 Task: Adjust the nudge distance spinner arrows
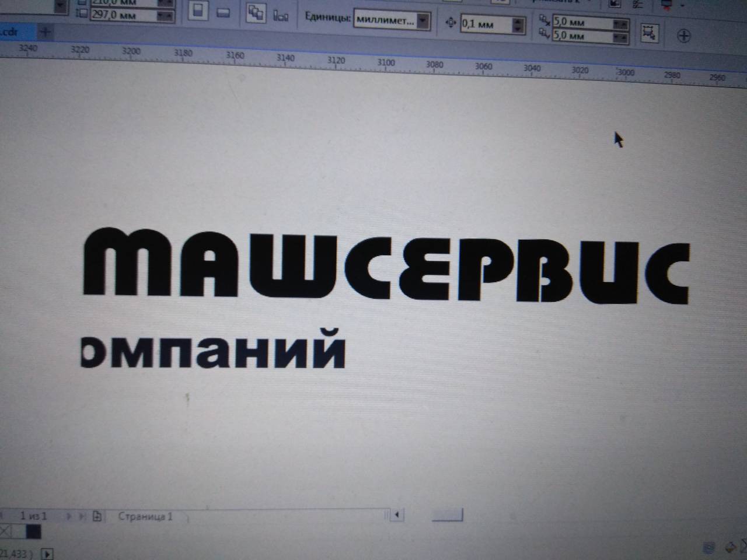click(518, 24)
